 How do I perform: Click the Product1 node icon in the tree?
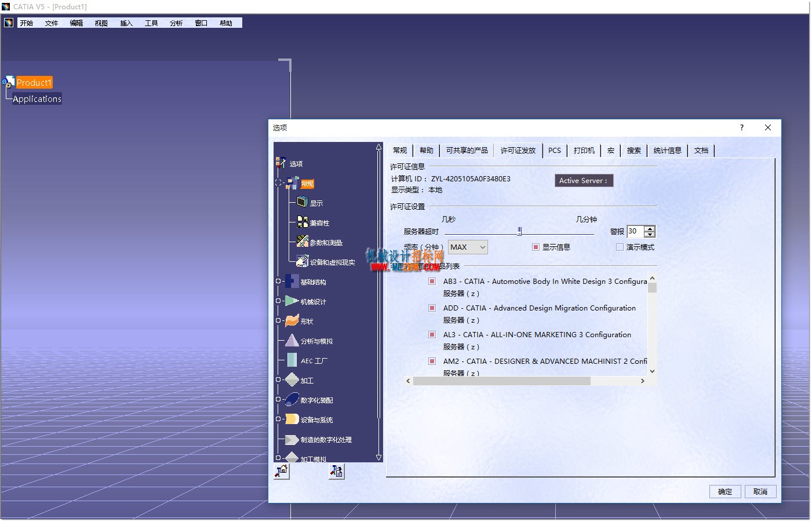point(9,82)
